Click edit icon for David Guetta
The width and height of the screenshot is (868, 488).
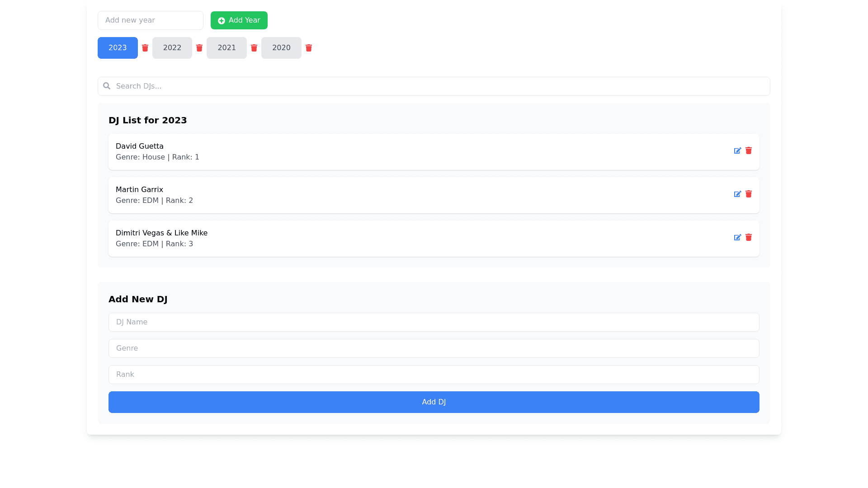coord(737,150)
